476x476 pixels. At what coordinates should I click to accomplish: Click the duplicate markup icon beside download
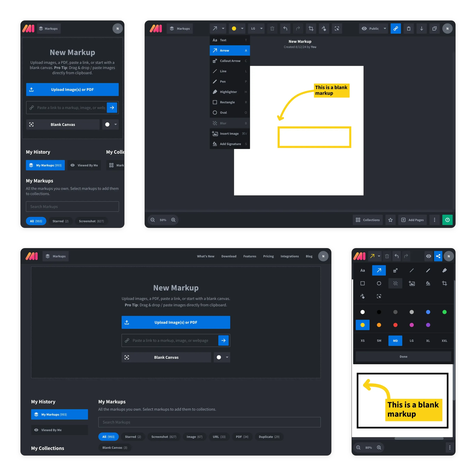pos(434,28)
